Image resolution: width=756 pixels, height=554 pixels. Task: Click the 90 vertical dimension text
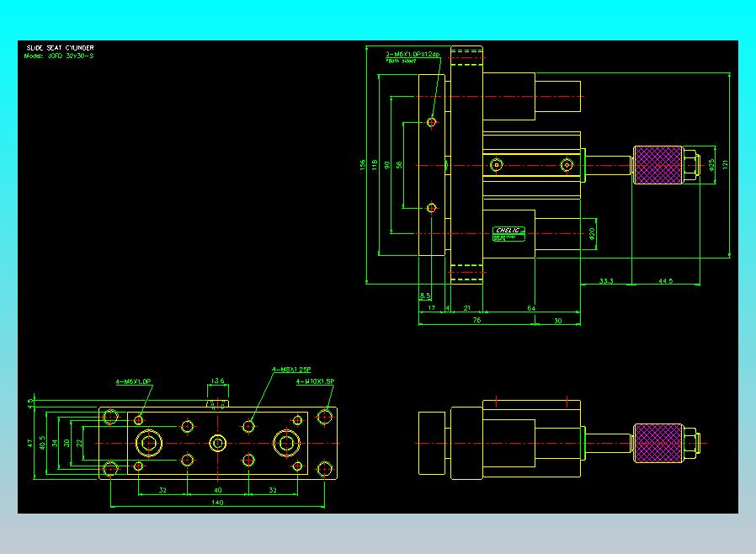pos(386,165)
